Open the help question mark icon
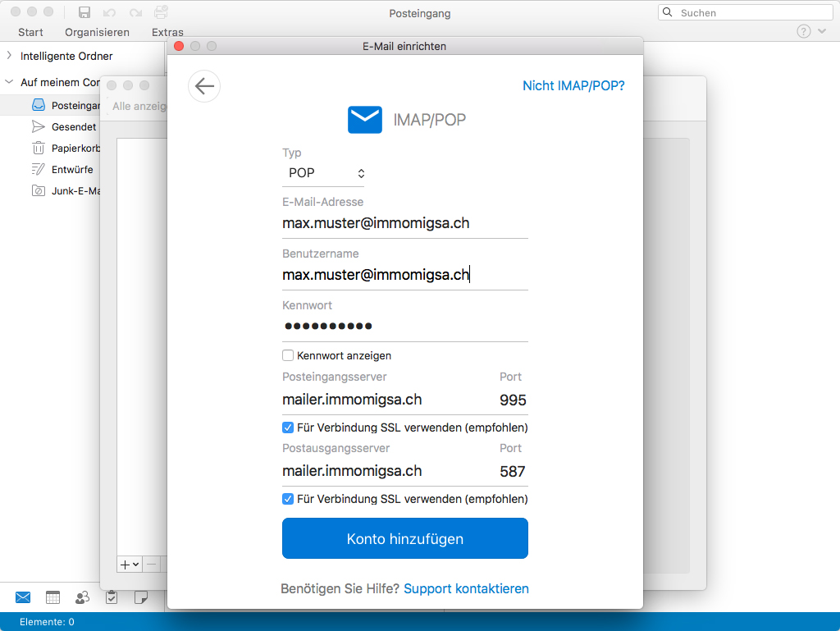 coord(803,31)
